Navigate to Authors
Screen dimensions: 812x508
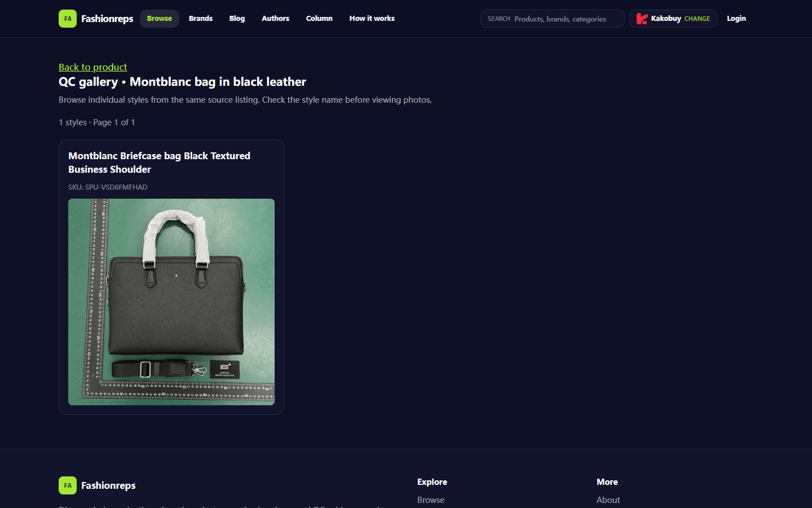275,19
